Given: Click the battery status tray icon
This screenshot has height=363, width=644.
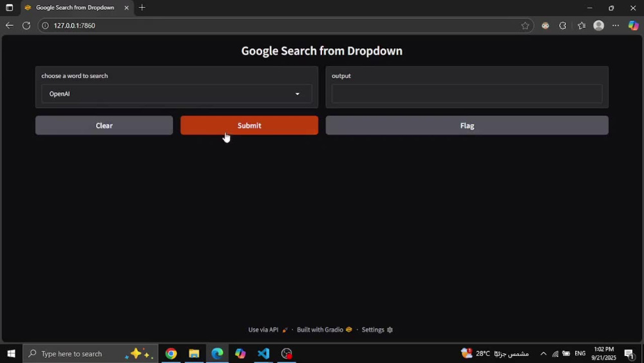Looking at the screenshot, I should click(x=566, y=353).
